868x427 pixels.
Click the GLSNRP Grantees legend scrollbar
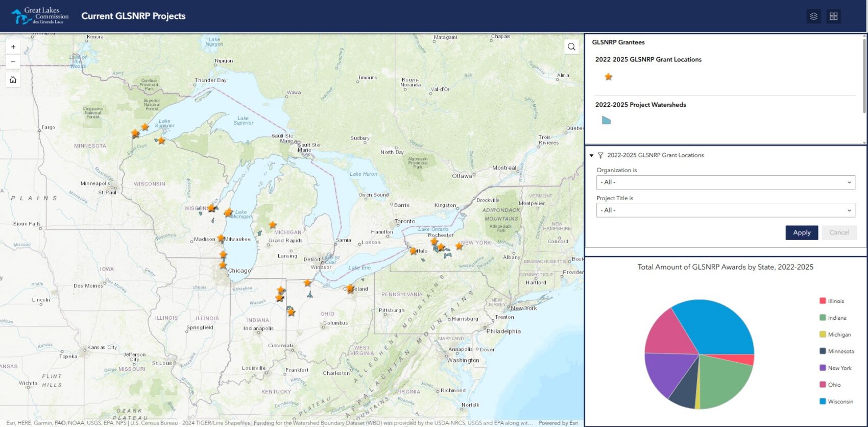pos(864,77)
